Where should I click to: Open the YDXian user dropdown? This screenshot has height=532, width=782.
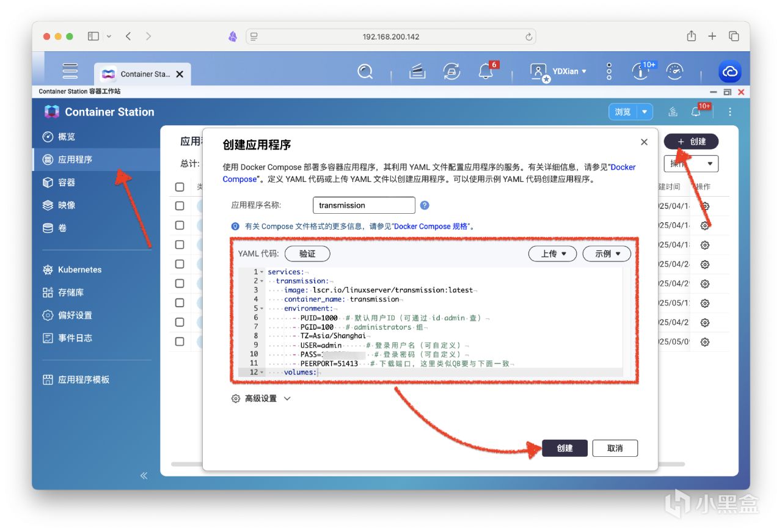point(558,71)
